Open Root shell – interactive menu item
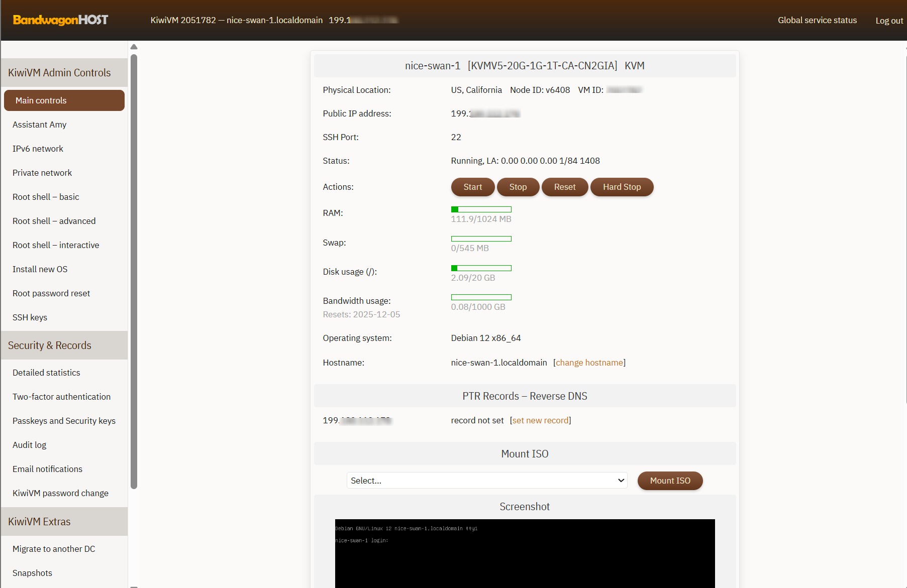Viewport: 907px width, 588px height. [x=56, y=245]
